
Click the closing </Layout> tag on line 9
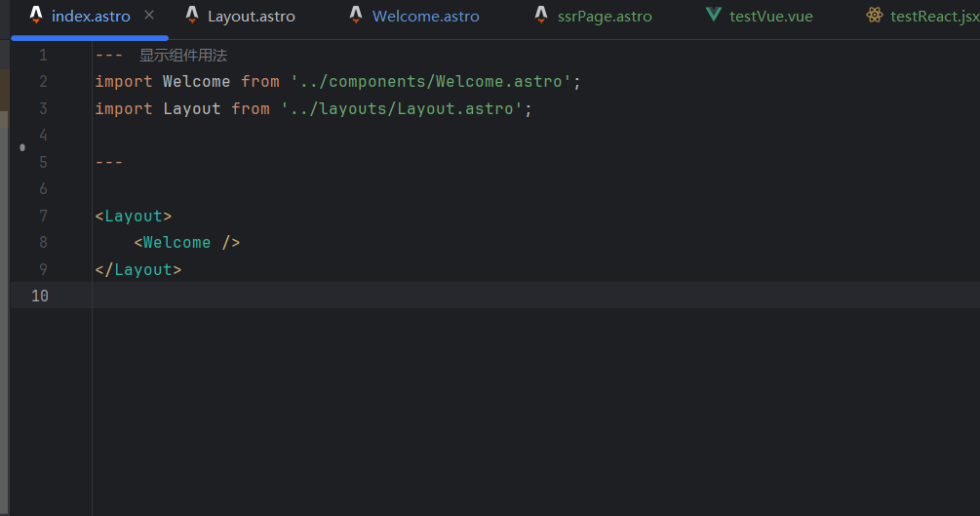pyautogui.click(x=138, y=269)
